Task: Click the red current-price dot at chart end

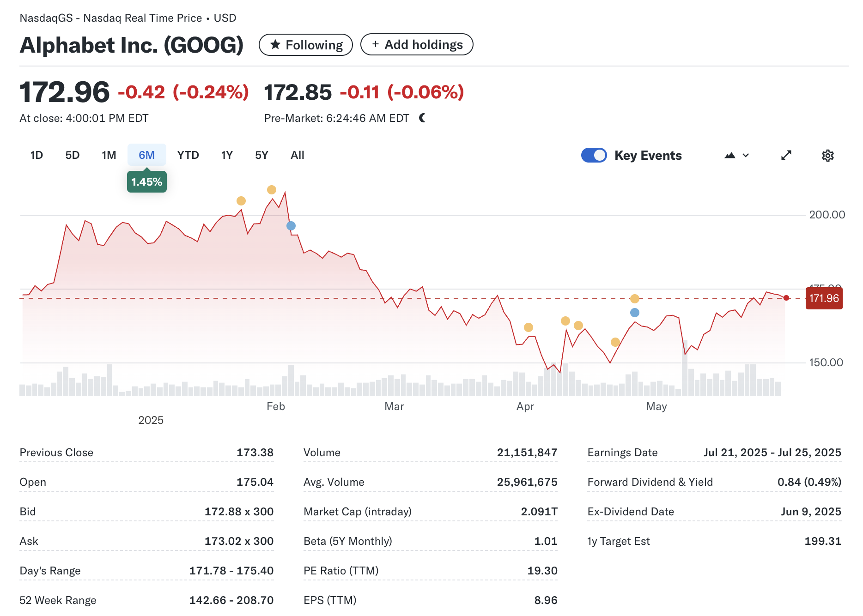Action: coord(786,298)
